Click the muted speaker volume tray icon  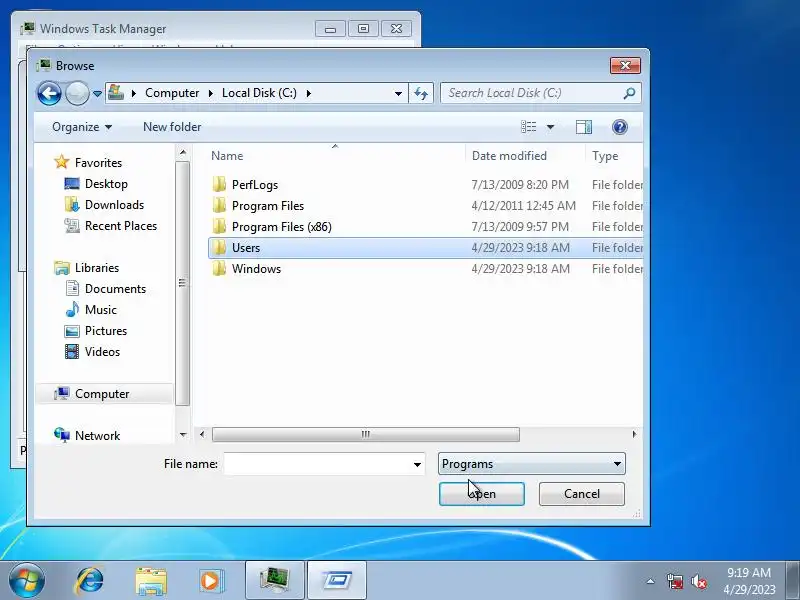pos(699,581)
